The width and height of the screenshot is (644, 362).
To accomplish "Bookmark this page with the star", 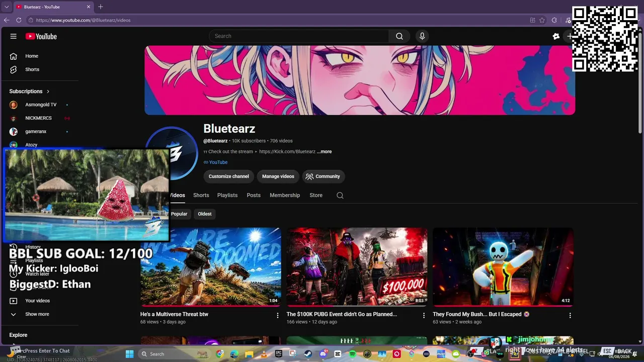I will (x=542, y=20).
